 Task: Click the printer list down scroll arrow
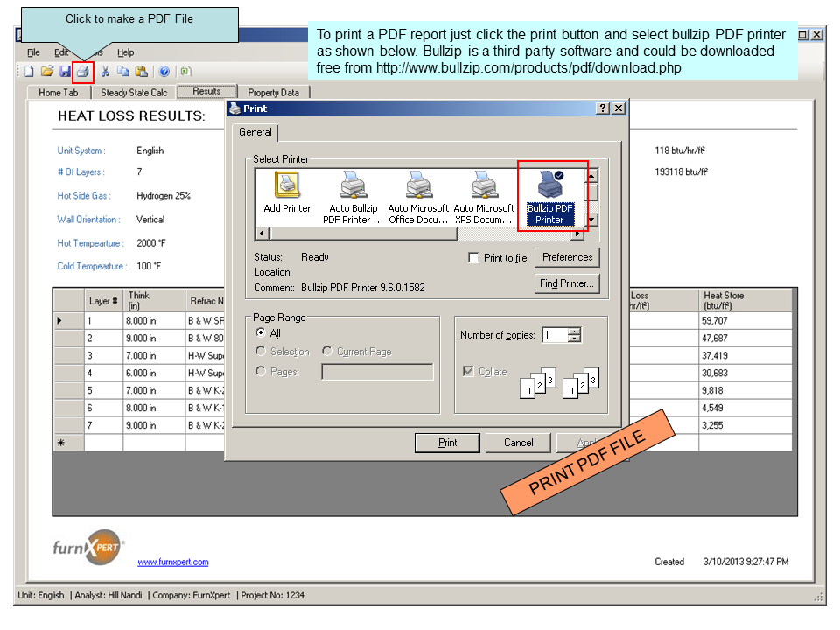[591, 220]
